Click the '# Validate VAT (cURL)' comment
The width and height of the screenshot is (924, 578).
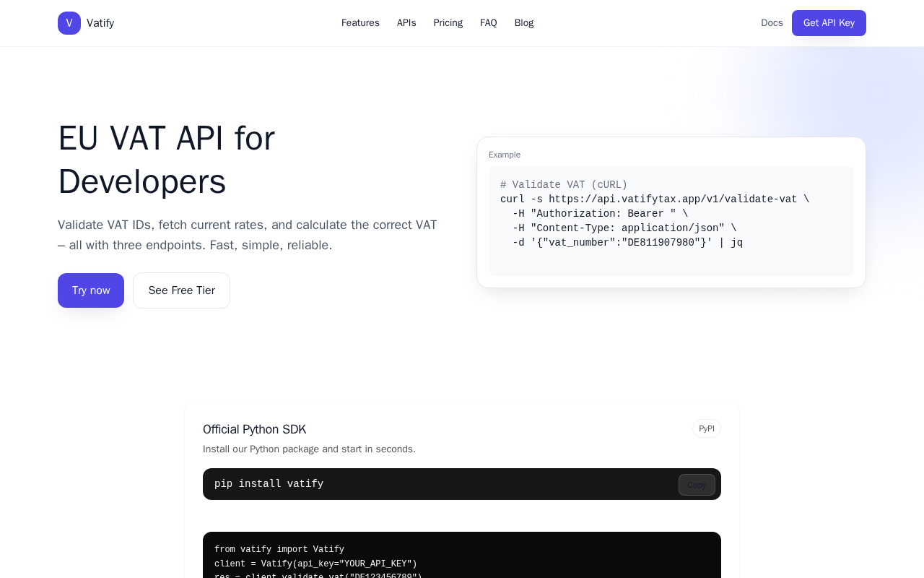coord(564,185)
